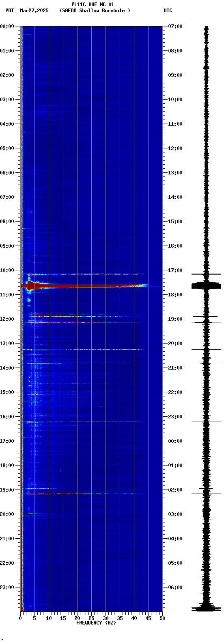The width and height of the screenshot is (224, 644).
Task: Click the 'PDT' timezone label
Action: click(x=9, y=11)
